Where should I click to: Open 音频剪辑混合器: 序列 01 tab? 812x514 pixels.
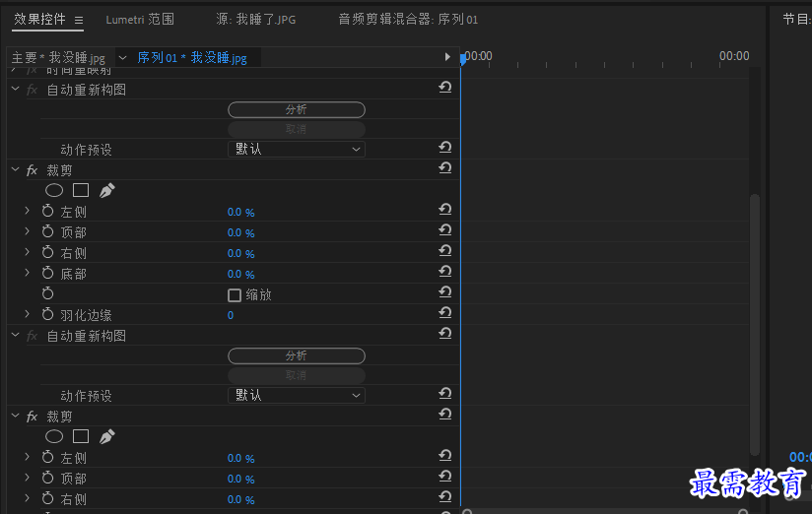pyautogui.click(x=408, y=20)
